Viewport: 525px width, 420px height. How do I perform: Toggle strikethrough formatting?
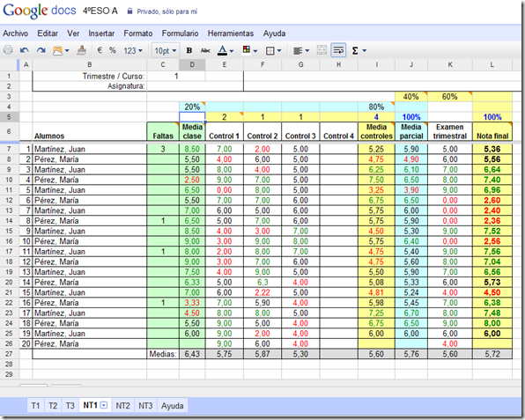(205, 51)
